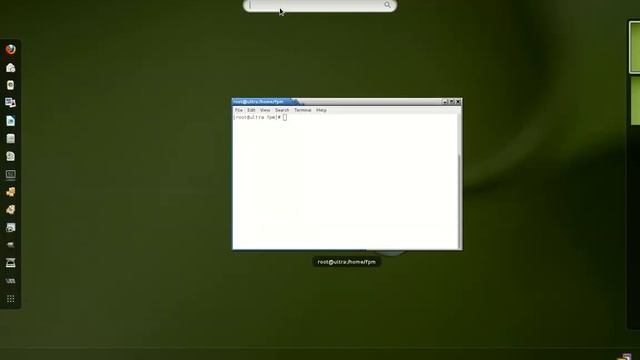This screenshot has width=640, height=360.
Task: Open the terminal Search menu
Action: pos(282,110)
